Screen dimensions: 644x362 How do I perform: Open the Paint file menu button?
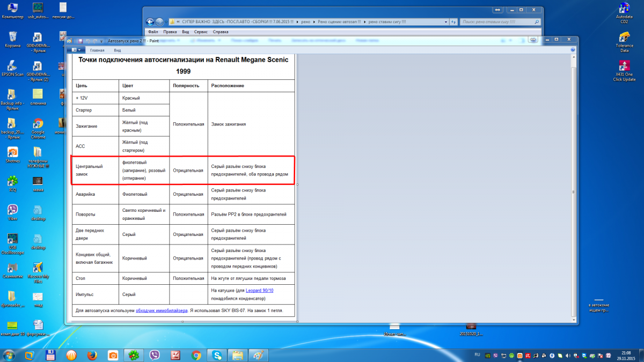tap(77, 50)
